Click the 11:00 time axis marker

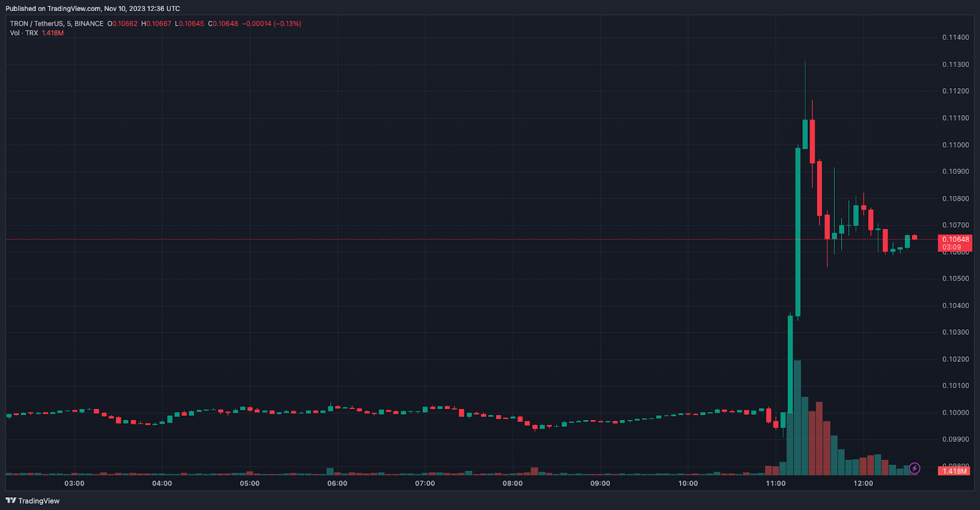(x=775, y=484)
